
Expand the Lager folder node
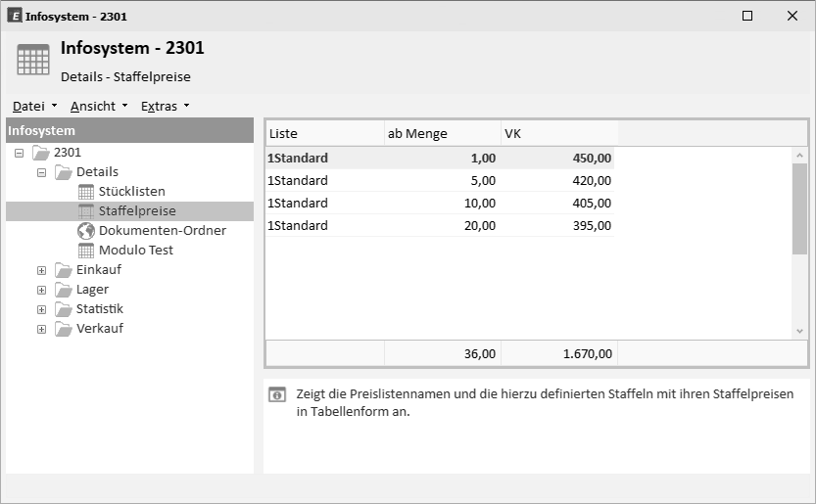coord(41,291)
